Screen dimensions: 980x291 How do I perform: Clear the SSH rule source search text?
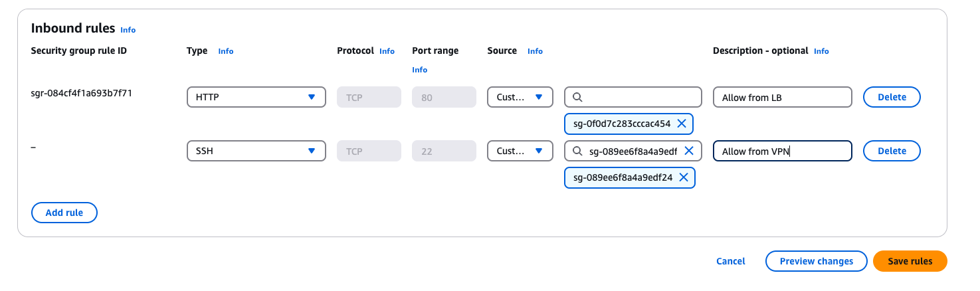tap(689, 151)
